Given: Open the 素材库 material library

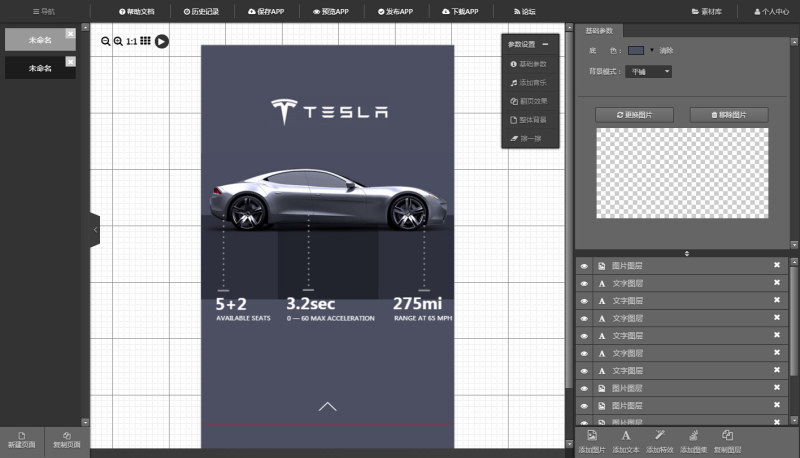Looking at the screenshot, I should coord(707,11).
